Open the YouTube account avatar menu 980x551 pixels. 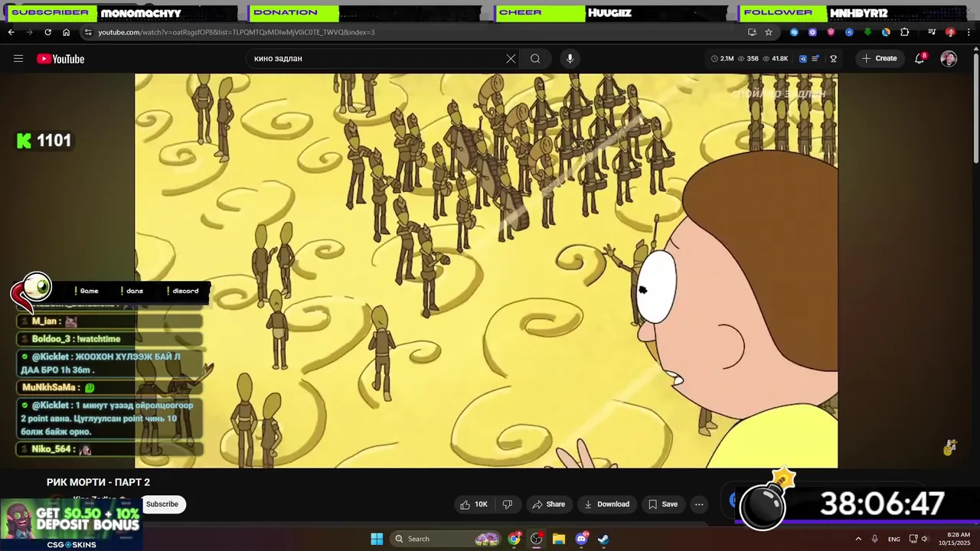[949, 59]
